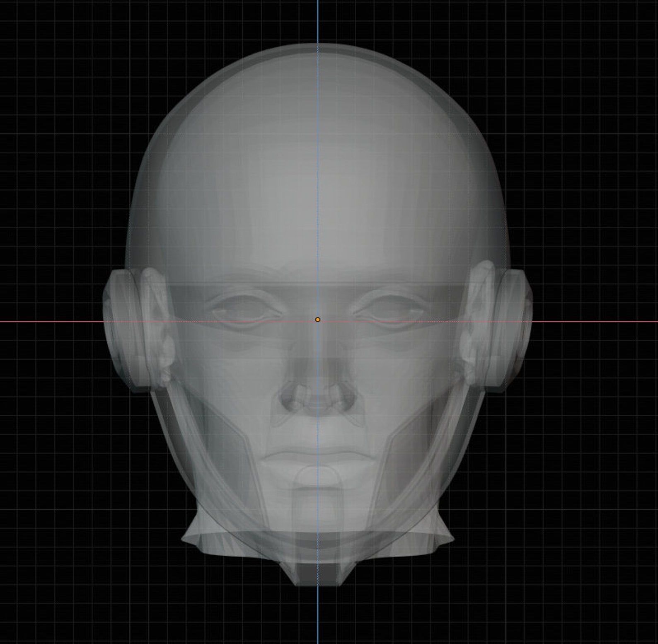This screenshot has height=644, width=658.
Task: Click the blue vertical axis line above head
Action: pos(318,21)
